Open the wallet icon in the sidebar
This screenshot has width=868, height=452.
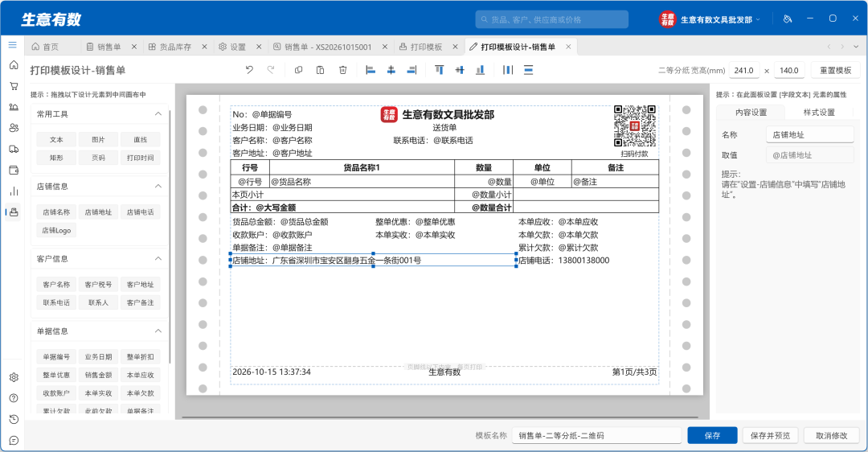[x=14, y=170]
